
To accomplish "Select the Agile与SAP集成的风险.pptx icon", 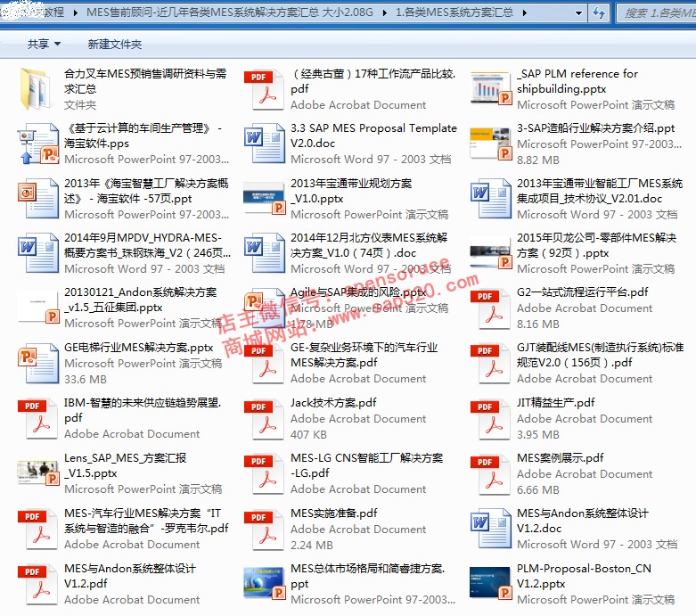I will tap(265, 308).
